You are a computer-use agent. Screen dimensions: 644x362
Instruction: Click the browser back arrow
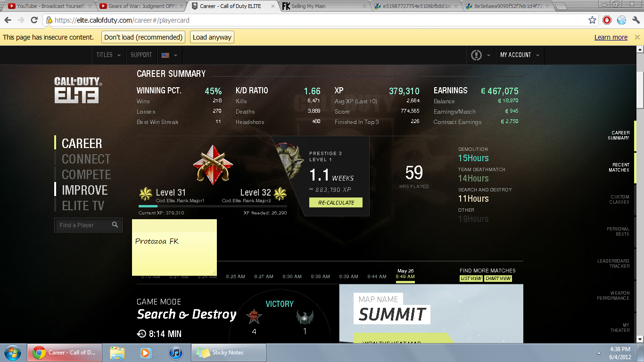point(8,20)
